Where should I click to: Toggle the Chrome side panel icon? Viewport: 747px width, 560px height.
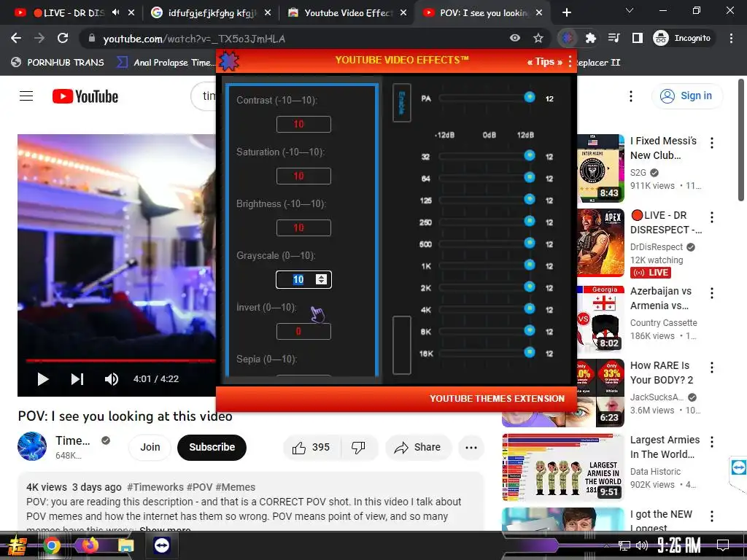coord(637,38)
